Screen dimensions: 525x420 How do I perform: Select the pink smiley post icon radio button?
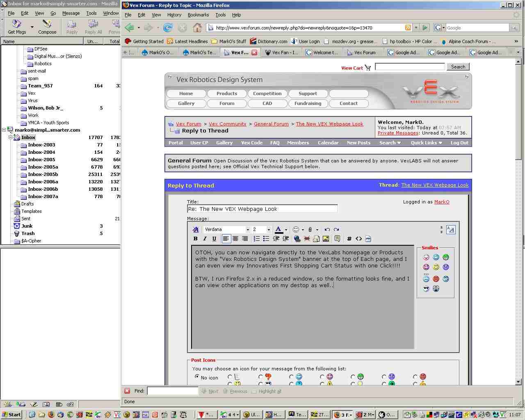point(322,377)
